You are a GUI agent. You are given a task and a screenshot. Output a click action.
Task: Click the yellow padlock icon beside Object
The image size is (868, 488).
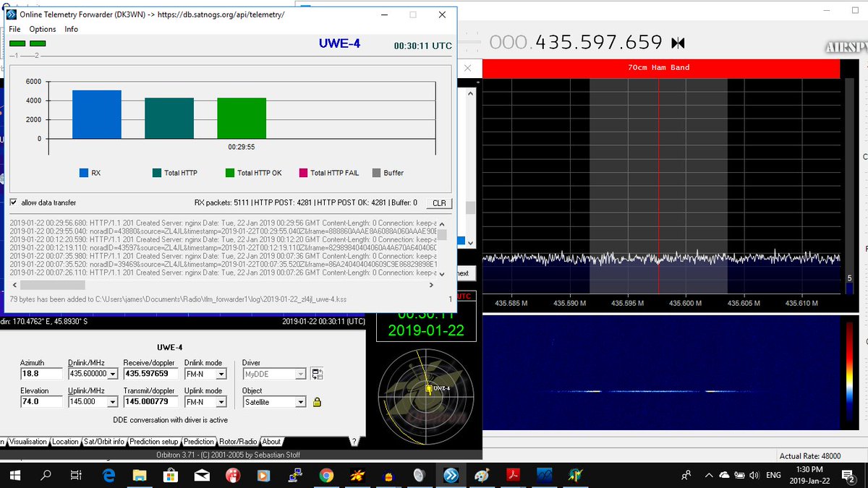tap(317, 401)
